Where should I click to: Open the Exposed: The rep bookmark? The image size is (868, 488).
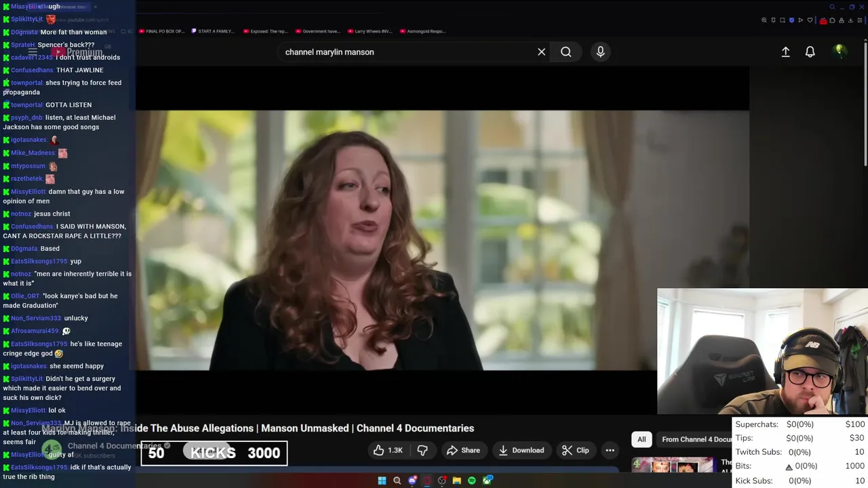coord(266,31)
